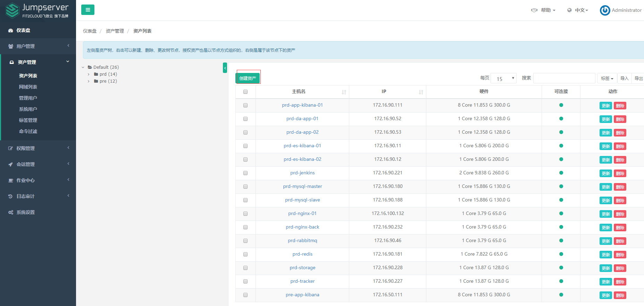The width and height of the screenshot is (644, 306).
Task: Open the prd-rabbitmq hostname link
Action: (x=302, y=241)
